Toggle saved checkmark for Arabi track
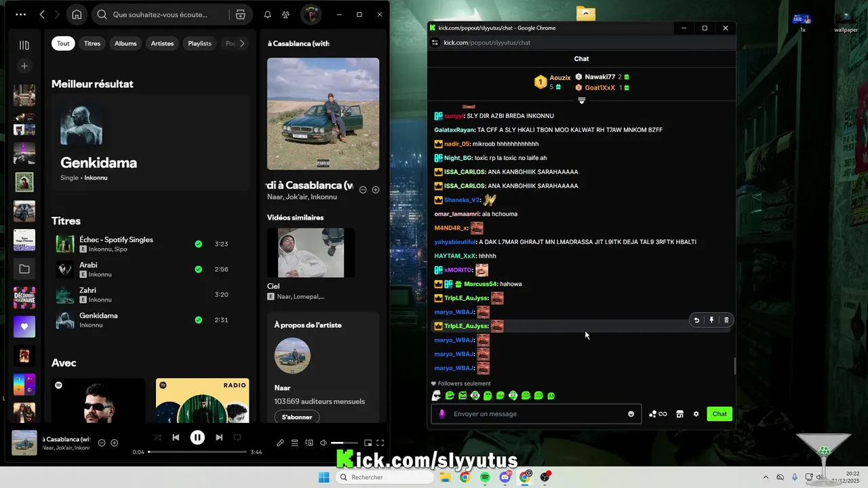The width and height of the screenshot is (868, 488). (x=198, y=269)
